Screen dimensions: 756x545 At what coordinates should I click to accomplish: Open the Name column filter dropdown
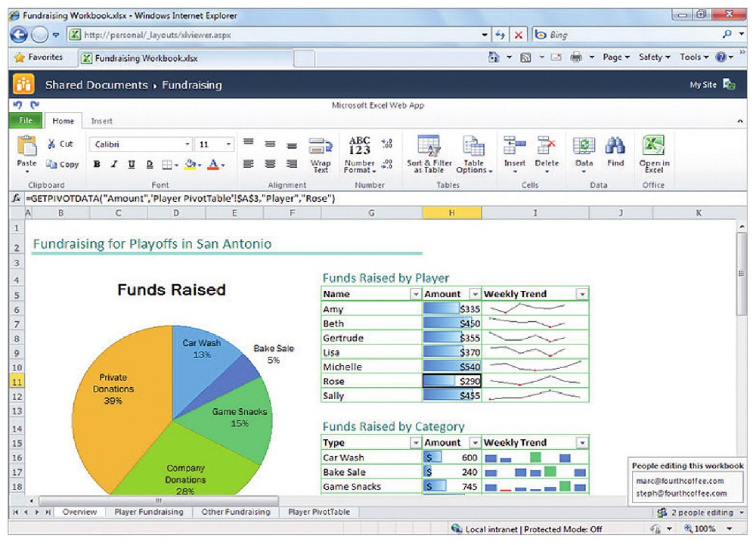[x=415, y=294]
